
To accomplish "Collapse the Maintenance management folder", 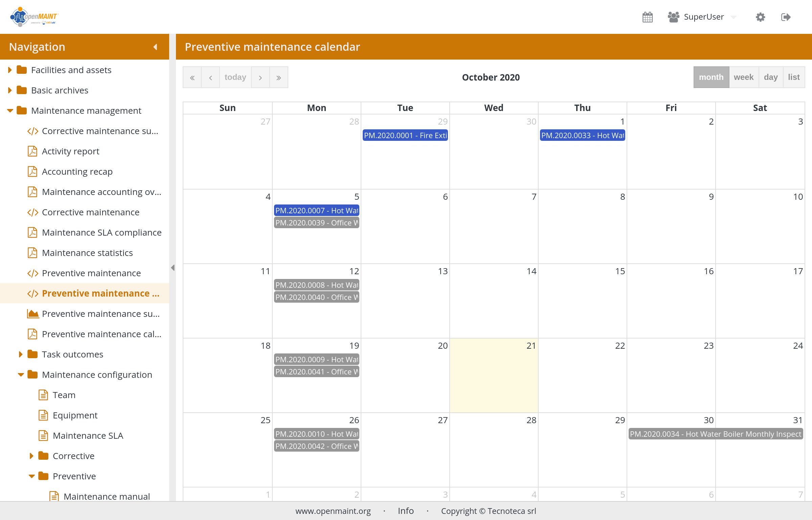I will click(x=10, y=111).
